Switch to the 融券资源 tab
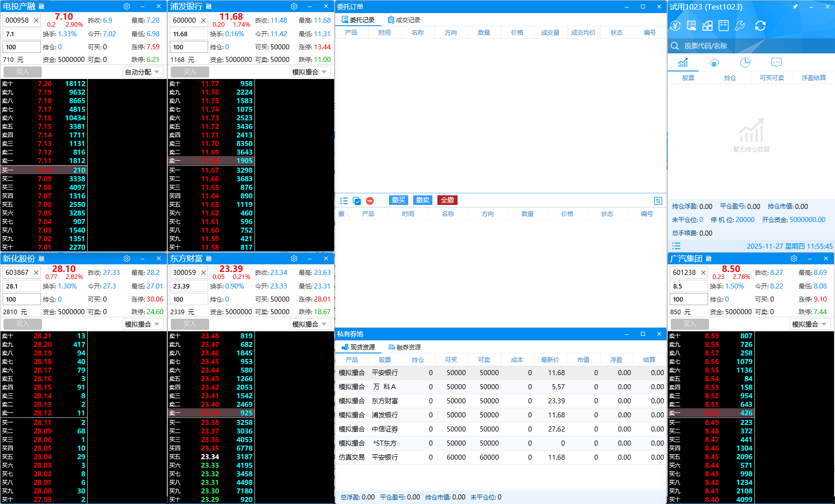The image size is (835, 504). pyautogui.click(x=404, y=347)
